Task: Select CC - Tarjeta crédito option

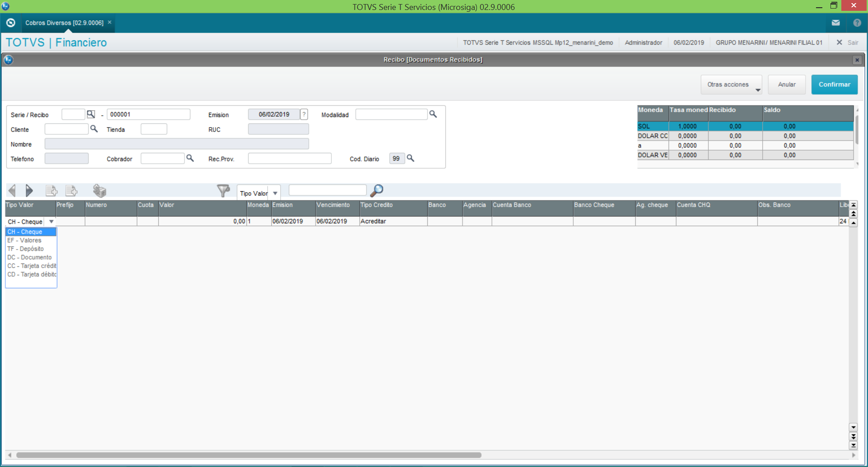Action: coord(31,266)
